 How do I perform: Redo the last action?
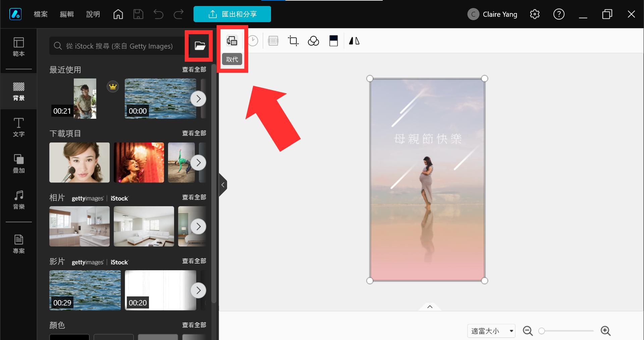pos(178,14)
